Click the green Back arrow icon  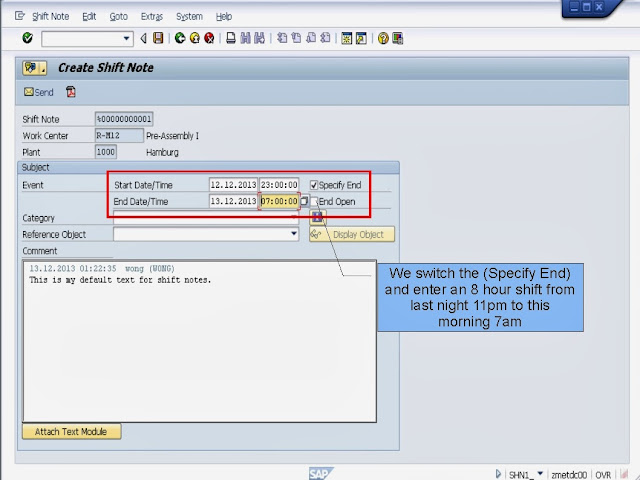click(x=180, y=38)
